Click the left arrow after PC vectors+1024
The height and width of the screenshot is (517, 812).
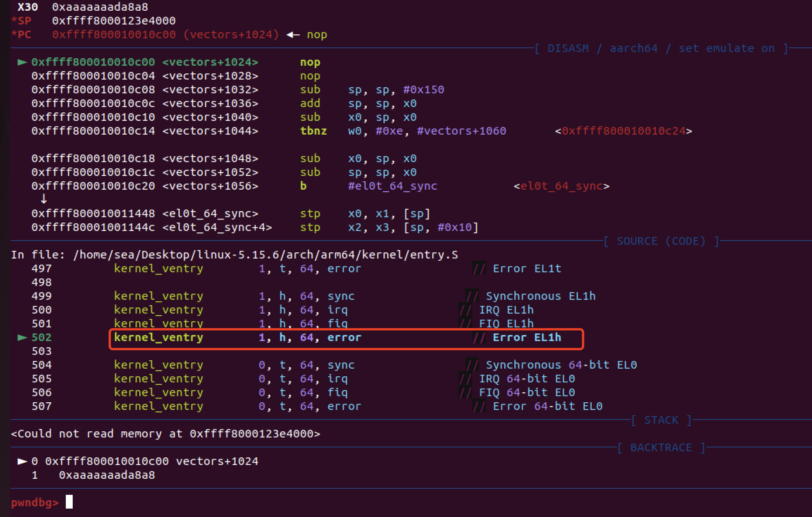293,35
